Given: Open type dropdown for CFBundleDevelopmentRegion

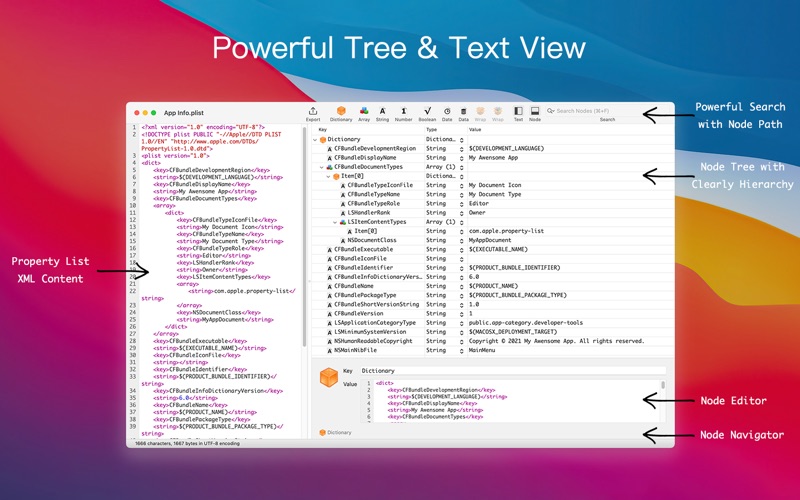Looking at the screenshot, I should point(461,149).
